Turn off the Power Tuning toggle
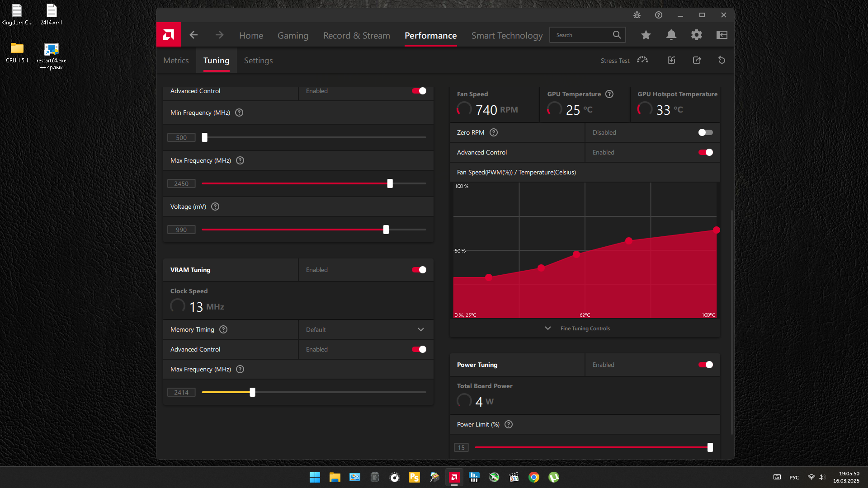This screenshot has width=868, height=488. coord(705,365)
